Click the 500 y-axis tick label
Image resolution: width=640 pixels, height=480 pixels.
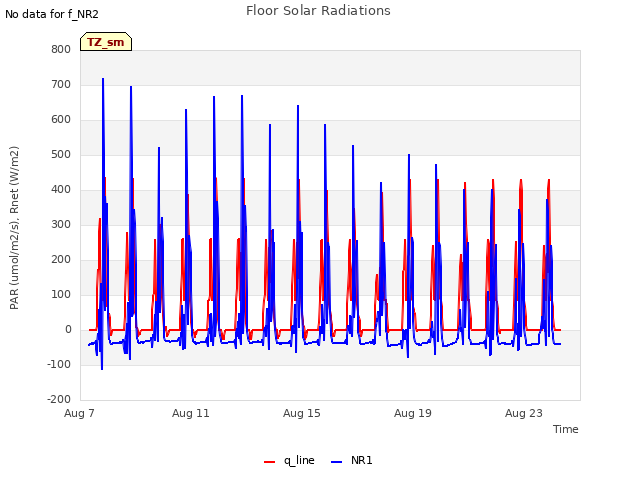click(x=61, y=155)
